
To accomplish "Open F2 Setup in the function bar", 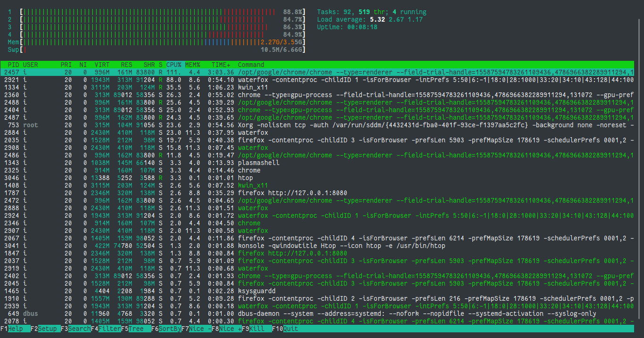I will 45,329.
